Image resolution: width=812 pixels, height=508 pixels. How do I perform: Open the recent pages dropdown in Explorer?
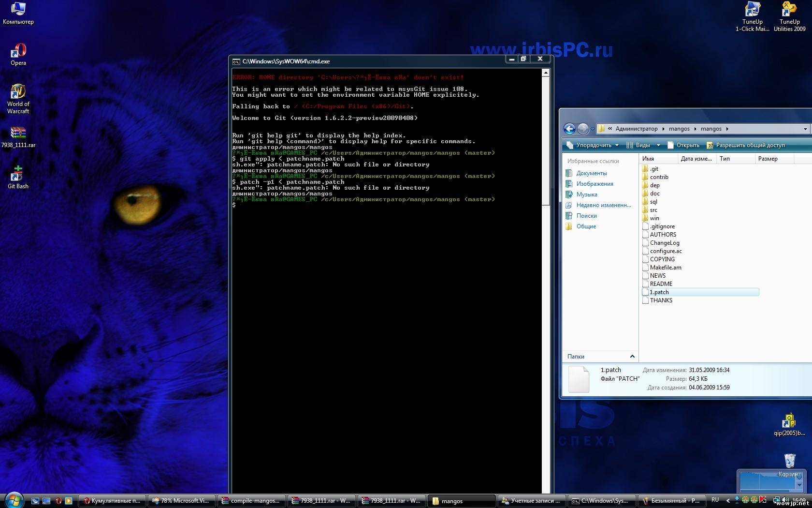point(593,129)
